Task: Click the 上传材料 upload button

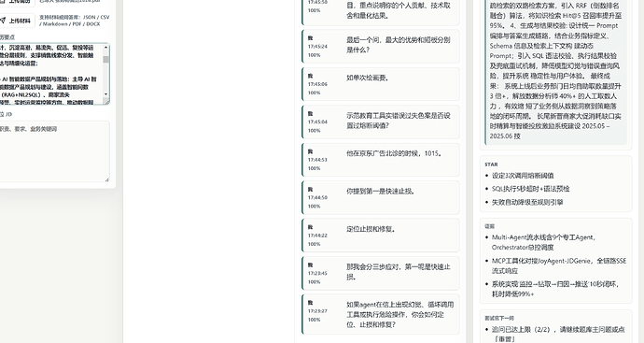Action: tap(17, 21)
